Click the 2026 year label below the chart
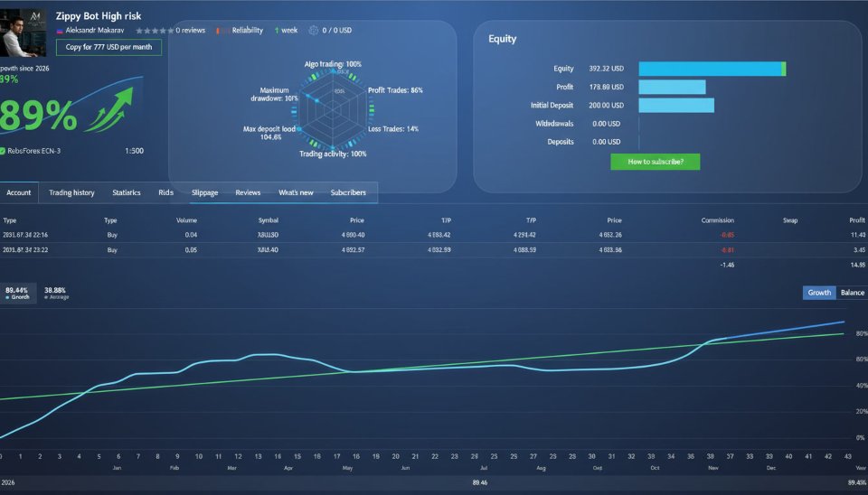868x495 pixels. pos(8,483)
